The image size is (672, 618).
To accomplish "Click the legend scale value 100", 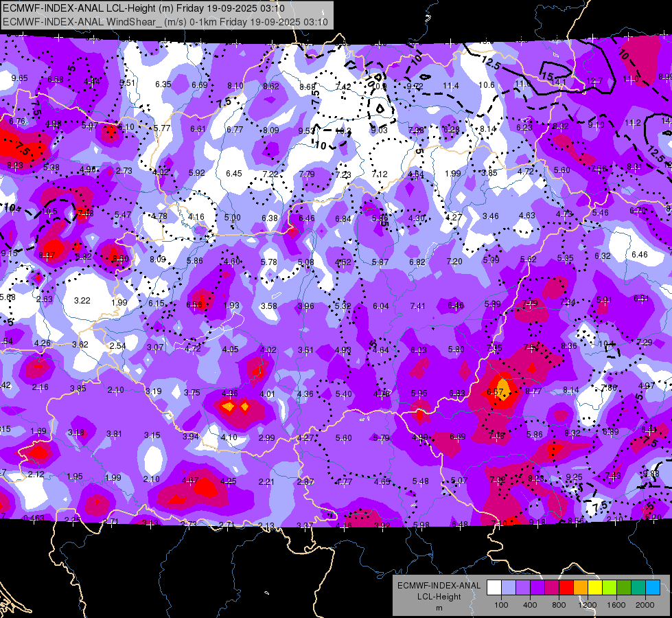I will 501,605.
